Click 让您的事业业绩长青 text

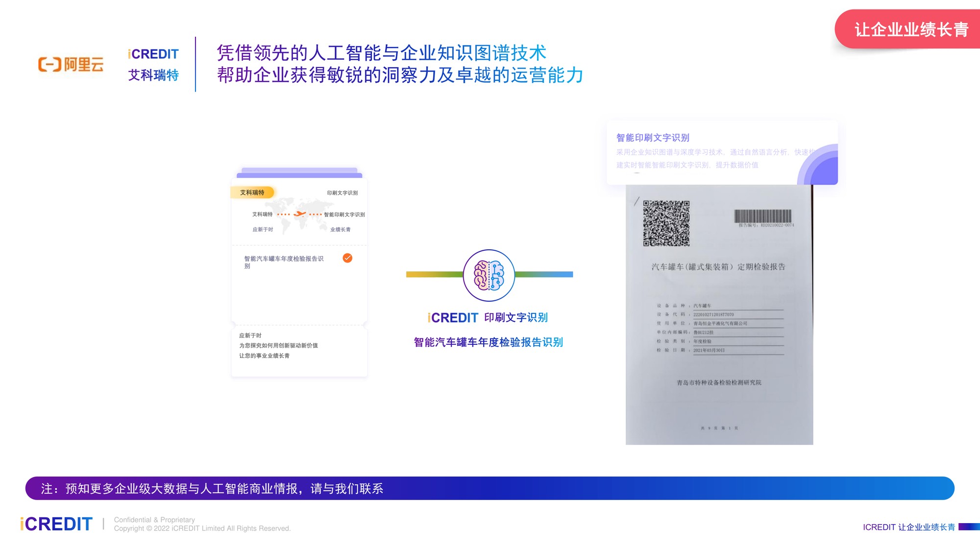coord(264,356)
